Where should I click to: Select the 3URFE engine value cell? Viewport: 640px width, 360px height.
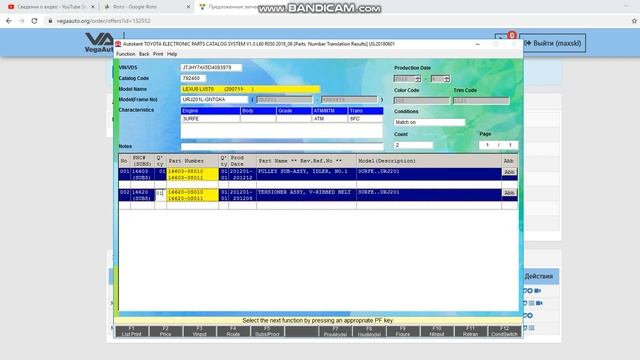point(210,119)
